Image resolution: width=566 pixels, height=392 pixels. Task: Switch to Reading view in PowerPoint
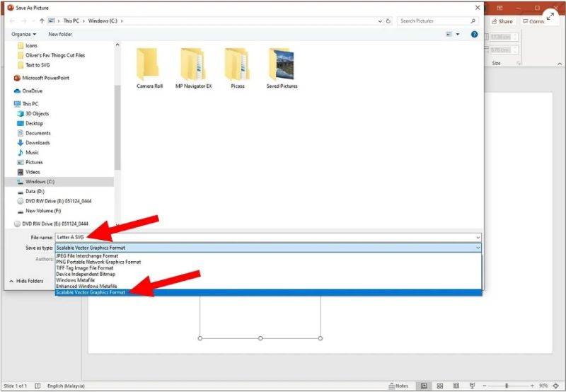click(x=456, y=386)
